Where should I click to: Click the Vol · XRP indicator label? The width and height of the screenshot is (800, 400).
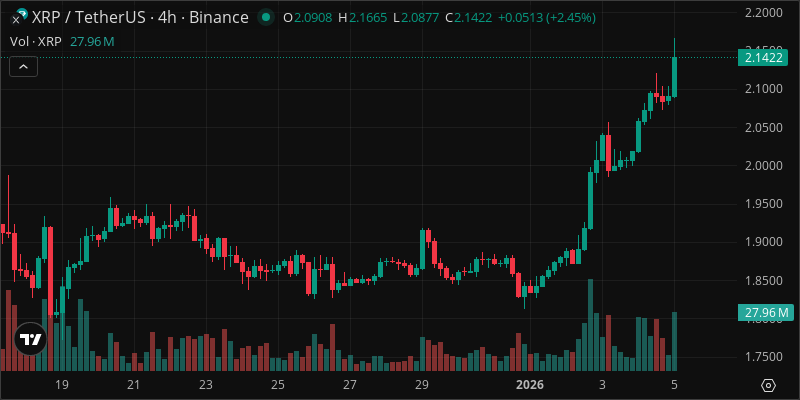pos(36,42)
